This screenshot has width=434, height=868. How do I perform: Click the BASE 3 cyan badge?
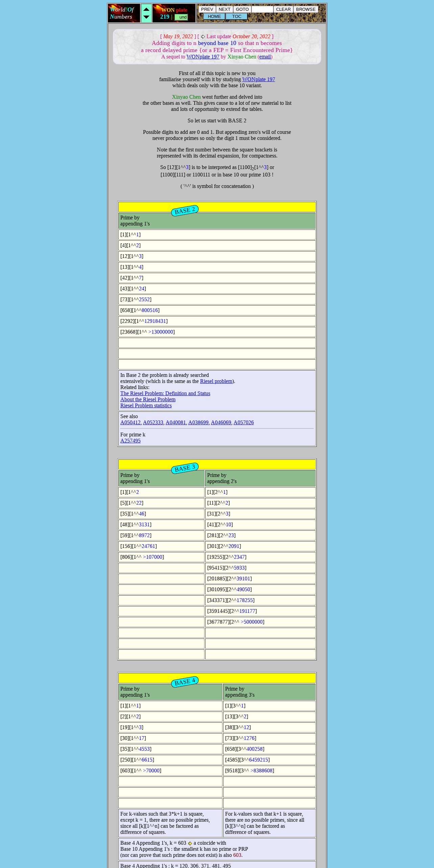click(x=185, y=468)
